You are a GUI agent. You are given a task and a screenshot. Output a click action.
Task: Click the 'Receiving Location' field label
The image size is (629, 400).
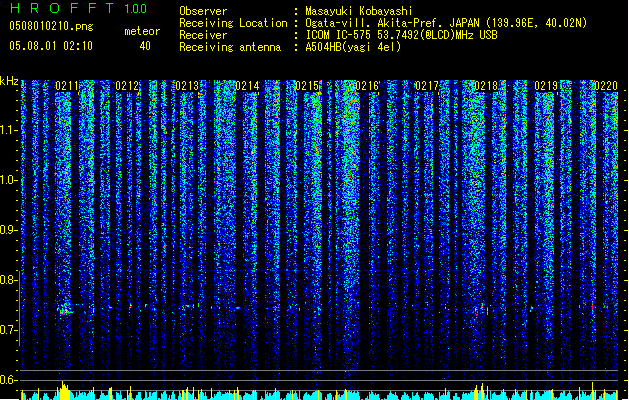pyautogui.click(x=233, y=23)
